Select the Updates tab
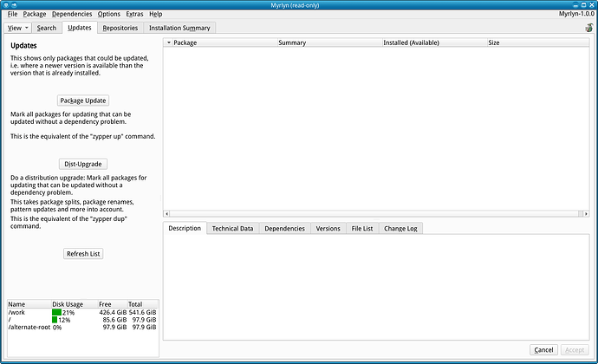Viewport: 598px width, 364px height. [80, 28]
